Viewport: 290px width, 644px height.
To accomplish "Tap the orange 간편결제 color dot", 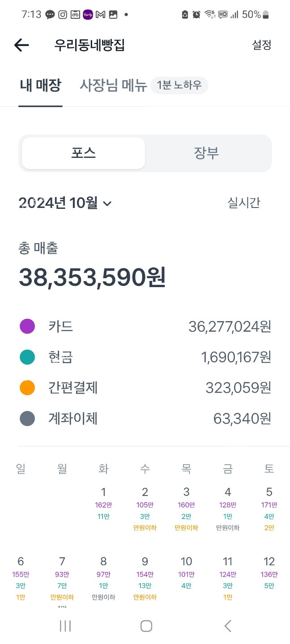I will 27,388.
